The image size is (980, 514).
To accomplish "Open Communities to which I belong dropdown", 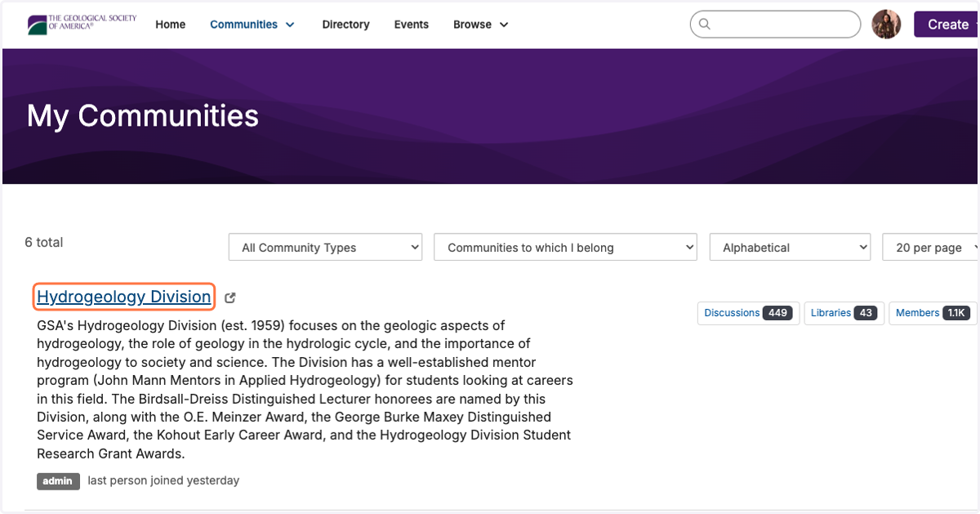I will (x=565, y=248).
